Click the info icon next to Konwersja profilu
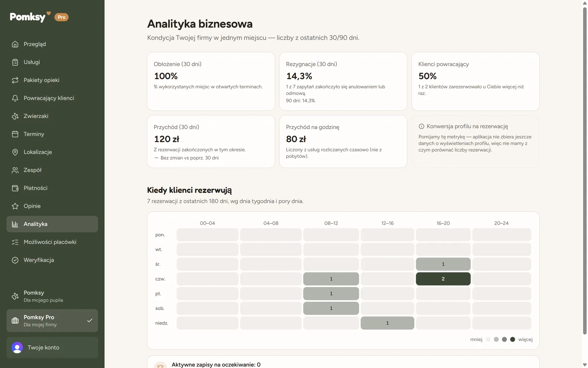The image size is (588, 368). coord(422,126)
